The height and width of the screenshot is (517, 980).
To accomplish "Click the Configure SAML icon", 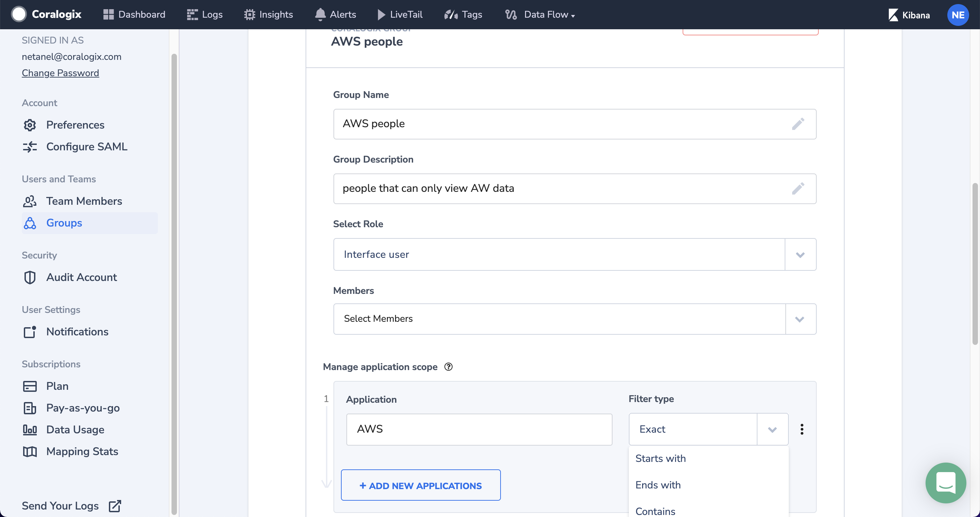I will 30,147.
